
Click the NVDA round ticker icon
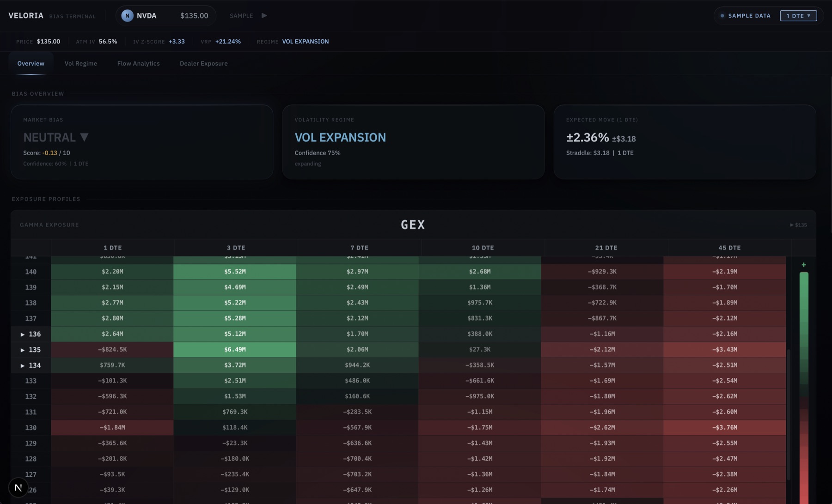(x=127, y=16)
